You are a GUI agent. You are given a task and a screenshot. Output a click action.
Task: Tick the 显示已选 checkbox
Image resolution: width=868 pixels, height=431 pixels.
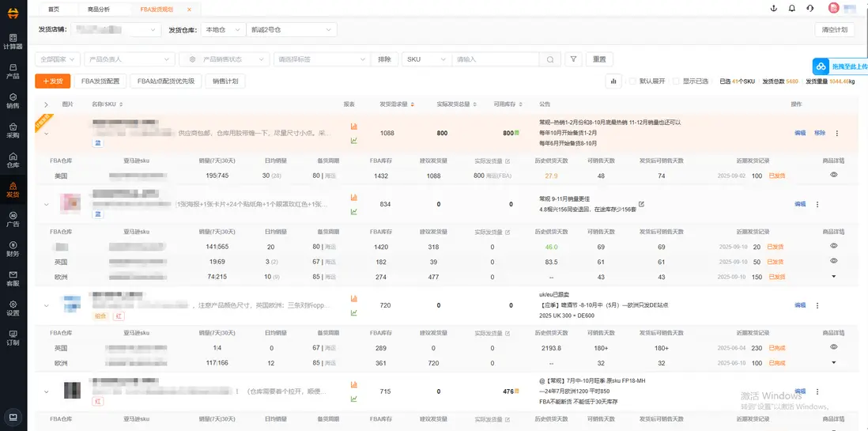click(x=676, y=81)
